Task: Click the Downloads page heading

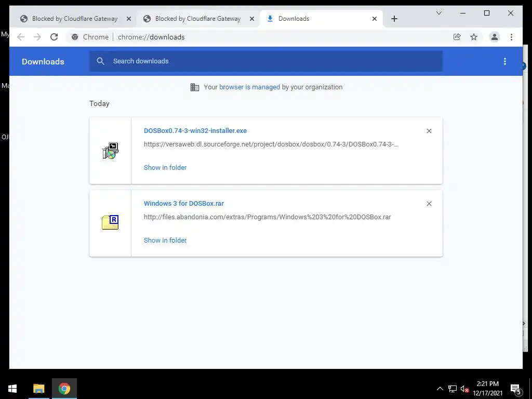Action: 43,61
